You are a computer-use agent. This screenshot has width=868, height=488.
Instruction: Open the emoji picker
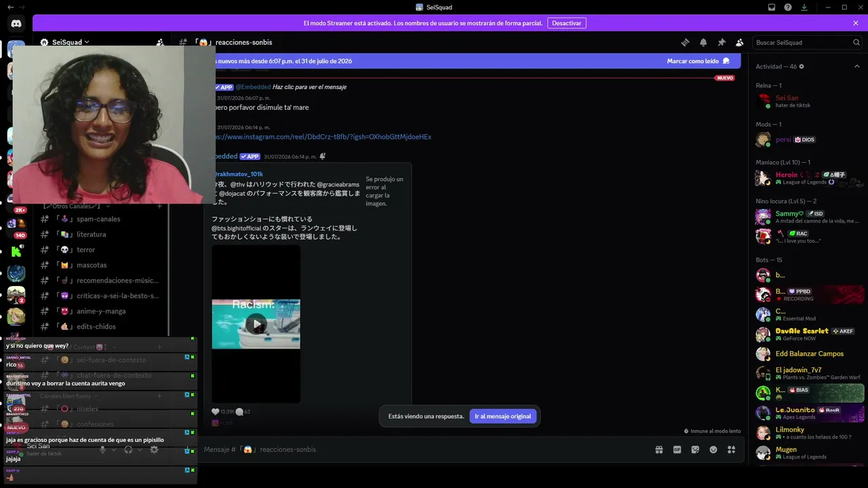pyautogui.click(x=713, y=449)
